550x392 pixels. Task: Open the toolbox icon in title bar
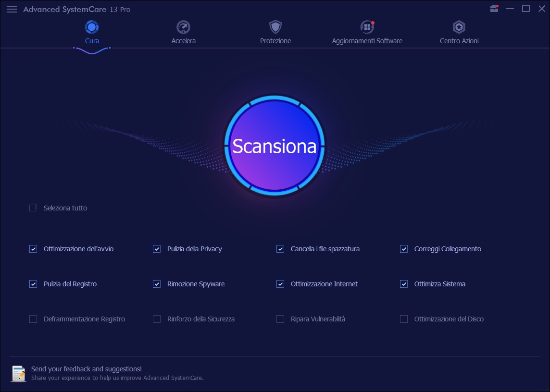click(494, 9)
